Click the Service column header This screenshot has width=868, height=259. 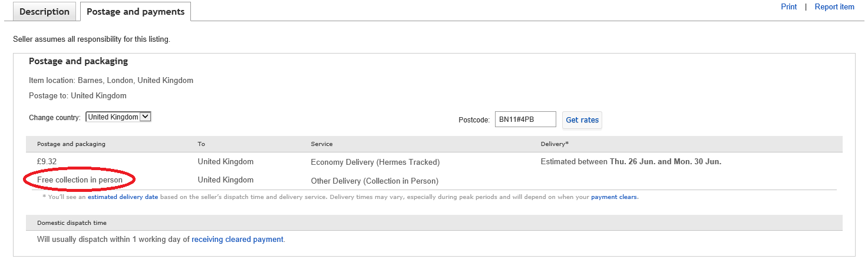point(322,144)
